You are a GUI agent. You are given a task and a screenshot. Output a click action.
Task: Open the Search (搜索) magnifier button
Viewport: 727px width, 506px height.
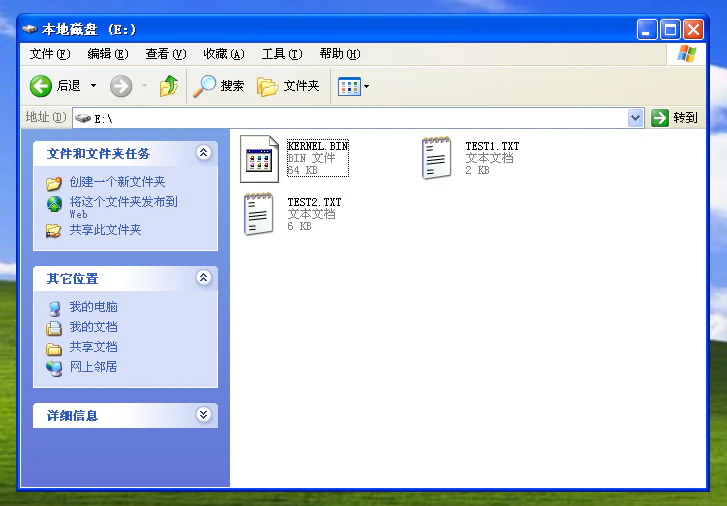click(218, 86)
